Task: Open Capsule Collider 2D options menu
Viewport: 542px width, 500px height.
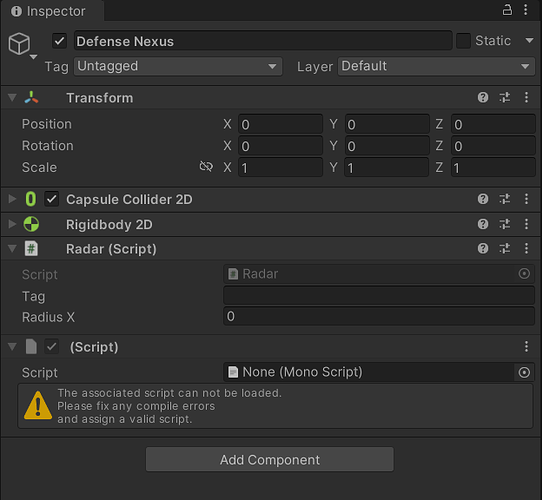Action: point(526,199)
